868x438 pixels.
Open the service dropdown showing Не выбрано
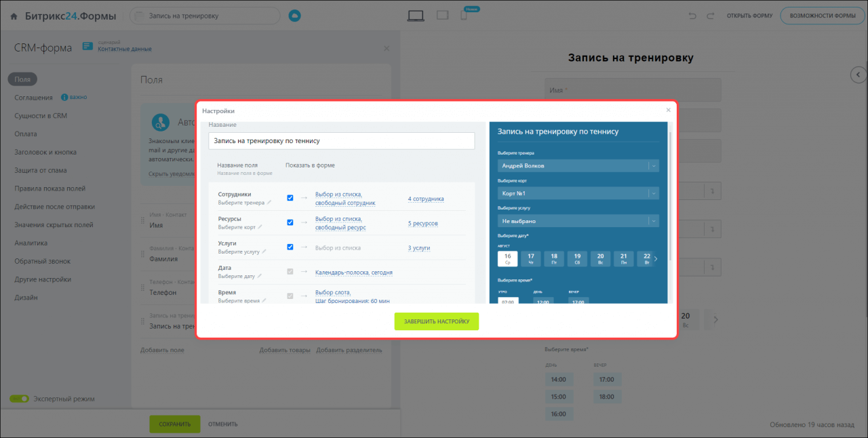click(578, 221)
